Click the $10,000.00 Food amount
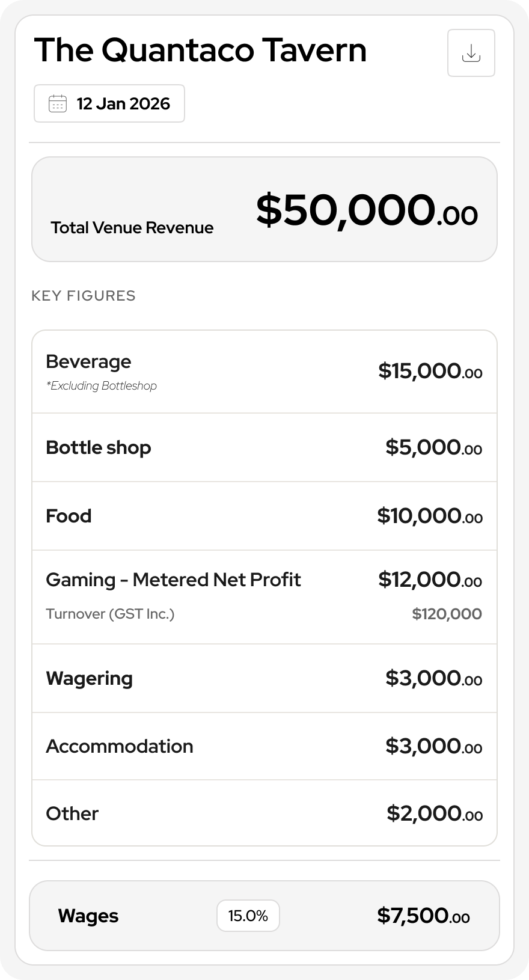The image size is (529, 980). [430, 516]
